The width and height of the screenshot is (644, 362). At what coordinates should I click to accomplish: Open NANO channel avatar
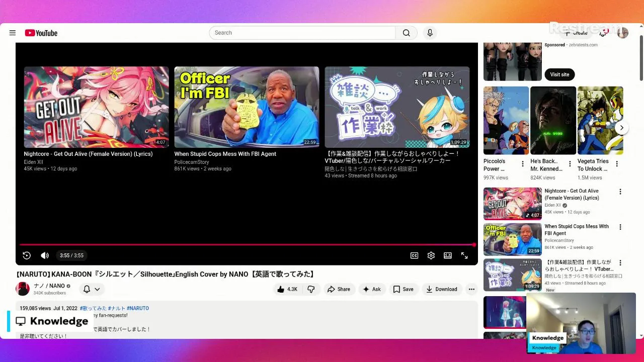(x=23, y=289)
